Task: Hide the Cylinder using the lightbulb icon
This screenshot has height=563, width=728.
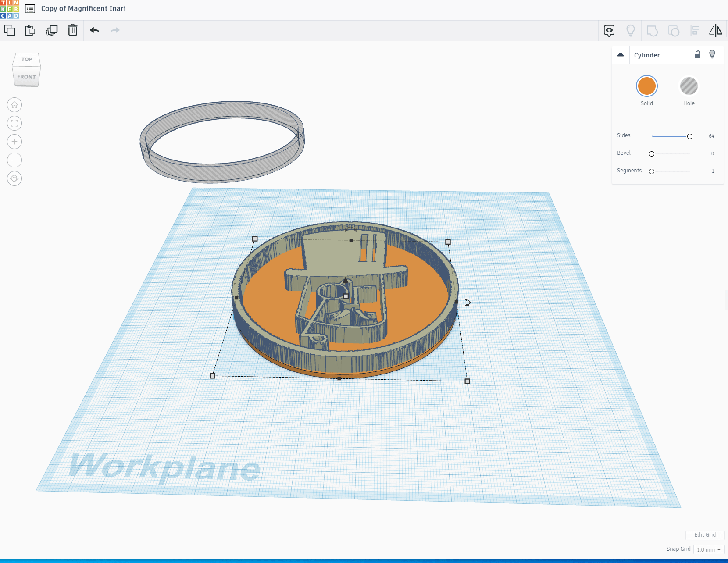Action: click(x=712, y=54)
